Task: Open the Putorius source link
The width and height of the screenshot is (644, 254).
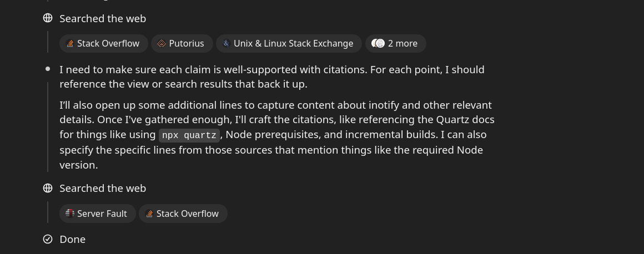Action: pyautogui.click(x=182, y=43)
